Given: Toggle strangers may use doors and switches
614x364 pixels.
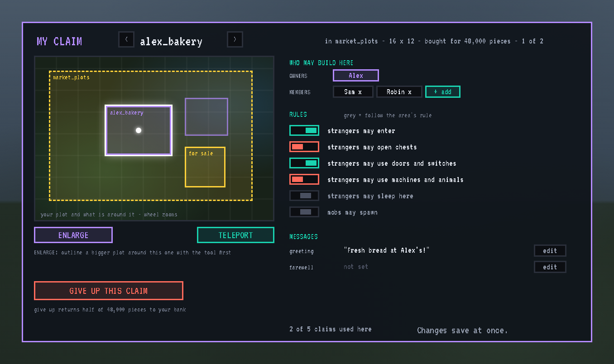Looking at the screenshot, I should [304, 163].
